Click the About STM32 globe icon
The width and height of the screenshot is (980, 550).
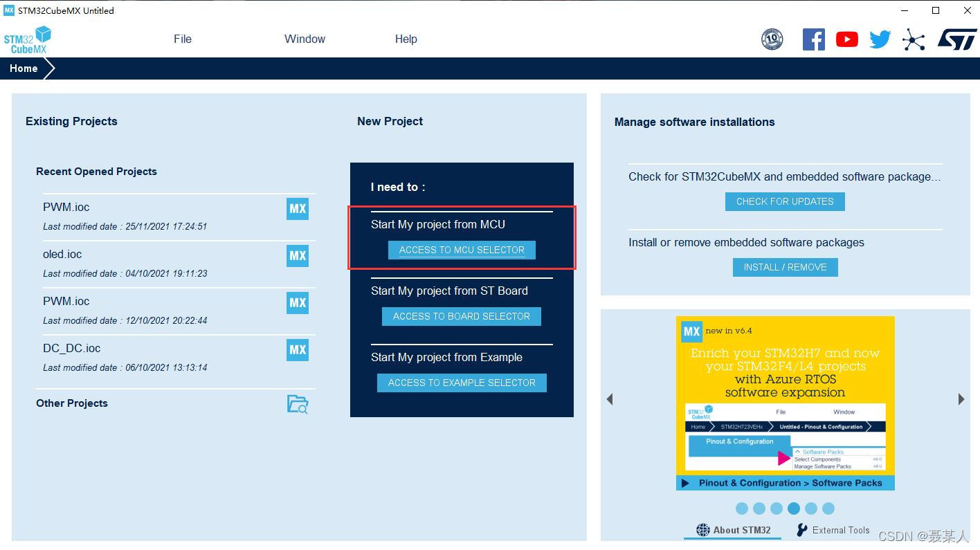coord(703,530)
